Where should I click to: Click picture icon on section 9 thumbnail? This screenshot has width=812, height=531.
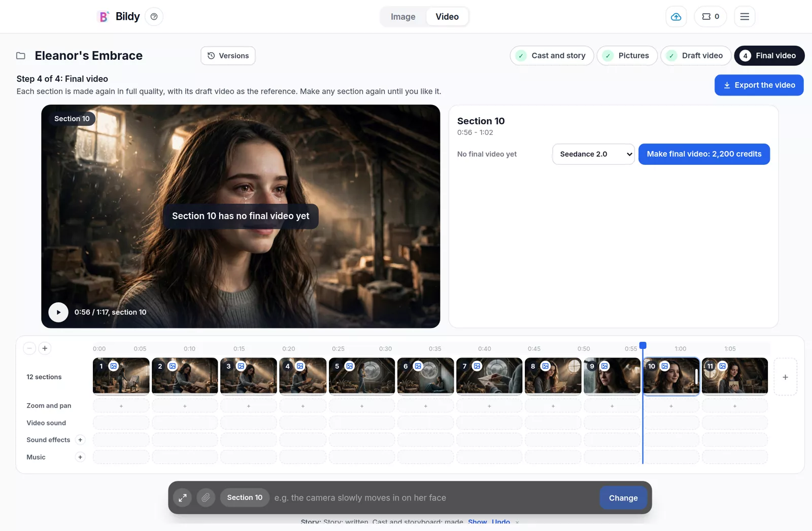[604, 366]
